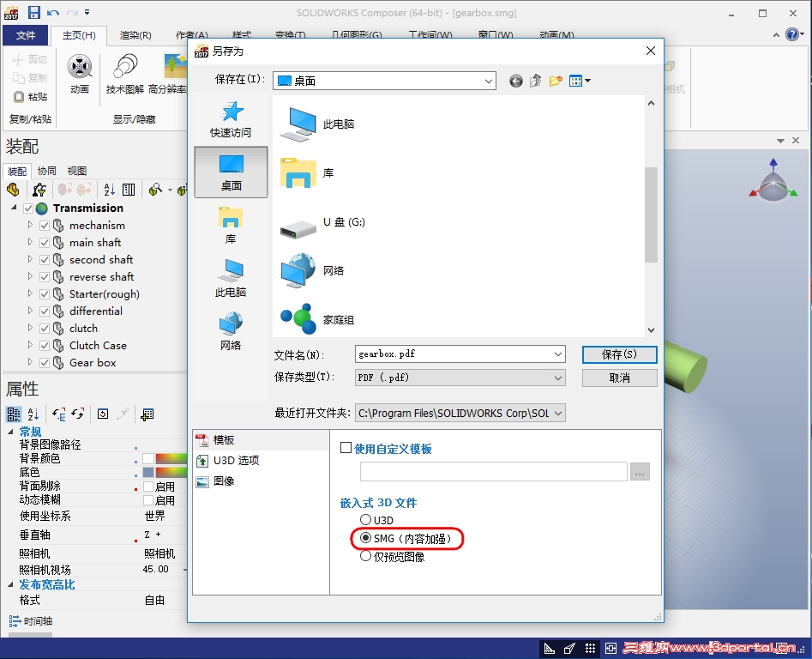Image resolution: width=812 pixels, height=659 pixels.
Task: Open 家庭组 item in file list
Action: click(317, 319)
